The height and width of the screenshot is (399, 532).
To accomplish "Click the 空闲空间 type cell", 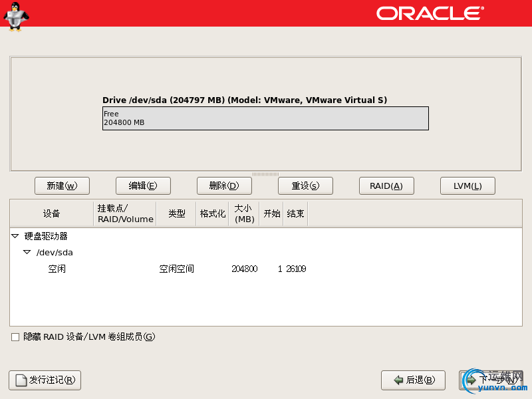I will tap(176, 269).
